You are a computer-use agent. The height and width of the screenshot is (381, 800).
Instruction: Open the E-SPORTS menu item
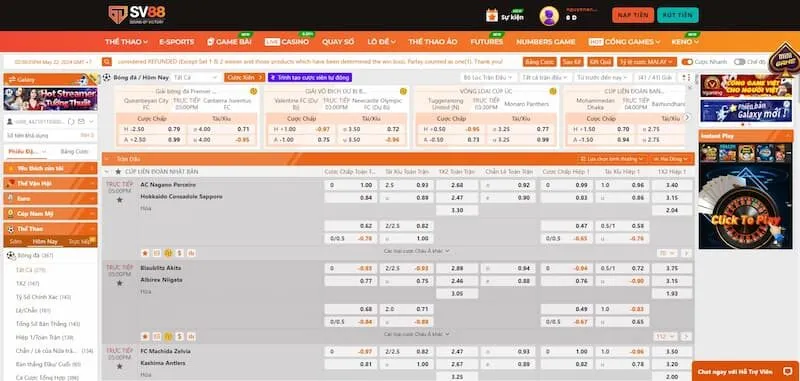click(x=177, y=42)
